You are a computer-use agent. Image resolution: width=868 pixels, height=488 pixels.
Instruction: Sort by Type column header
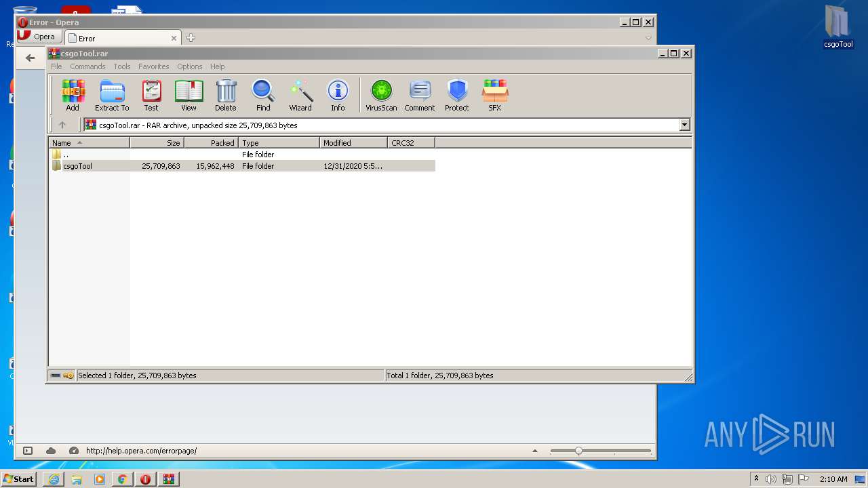(279, 143)
